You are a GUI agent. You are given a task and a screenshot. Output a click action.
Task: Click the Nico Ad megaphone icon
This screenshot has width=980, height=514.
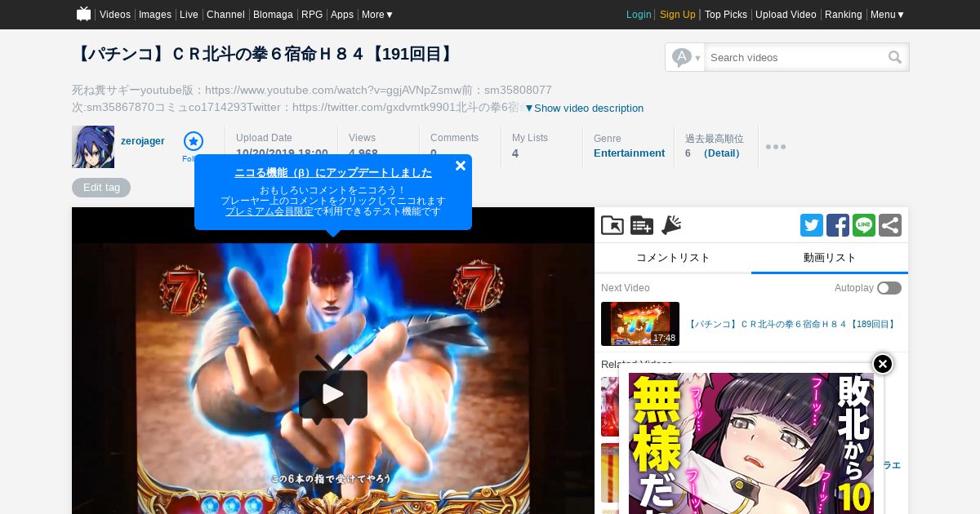point(671,225)
